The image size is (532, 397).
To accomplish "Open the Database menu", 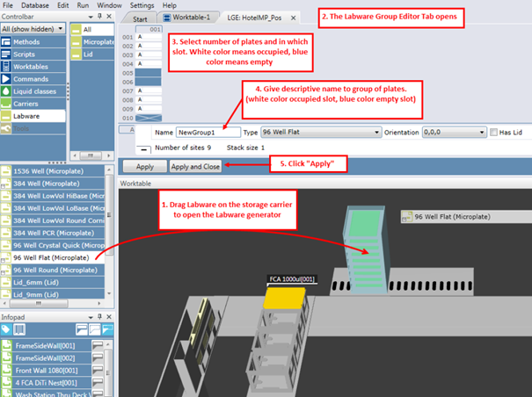I will point(34,5).
